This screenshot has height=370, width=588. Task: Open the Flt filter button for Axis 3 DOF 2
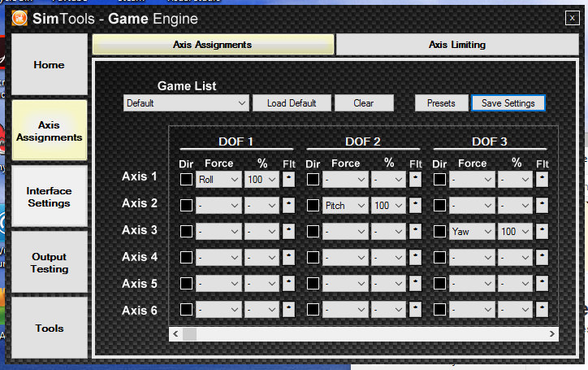pos(415,232)
